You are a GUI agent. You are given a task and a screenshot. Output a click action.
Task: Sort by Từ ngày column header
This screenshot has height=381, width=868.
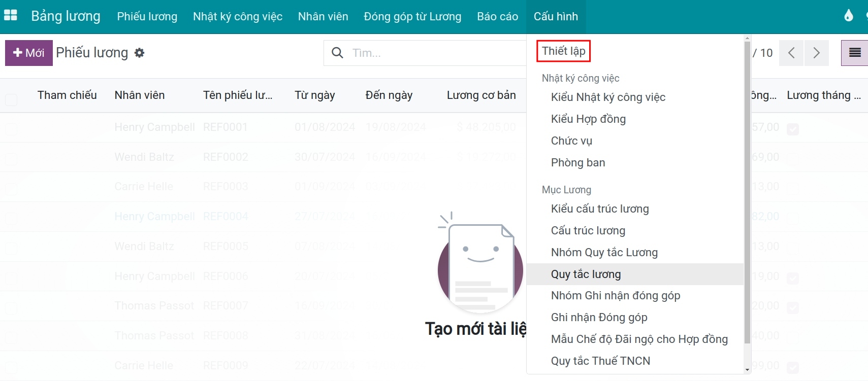click(315, 95)
